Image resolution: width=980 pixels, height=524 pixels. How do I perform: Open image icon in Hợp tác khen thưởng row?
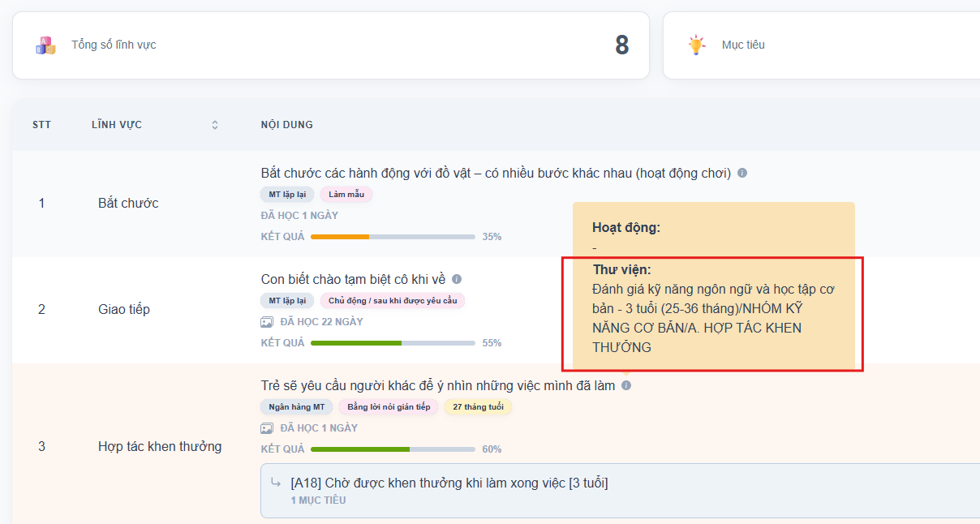click(x=267, y=428)
